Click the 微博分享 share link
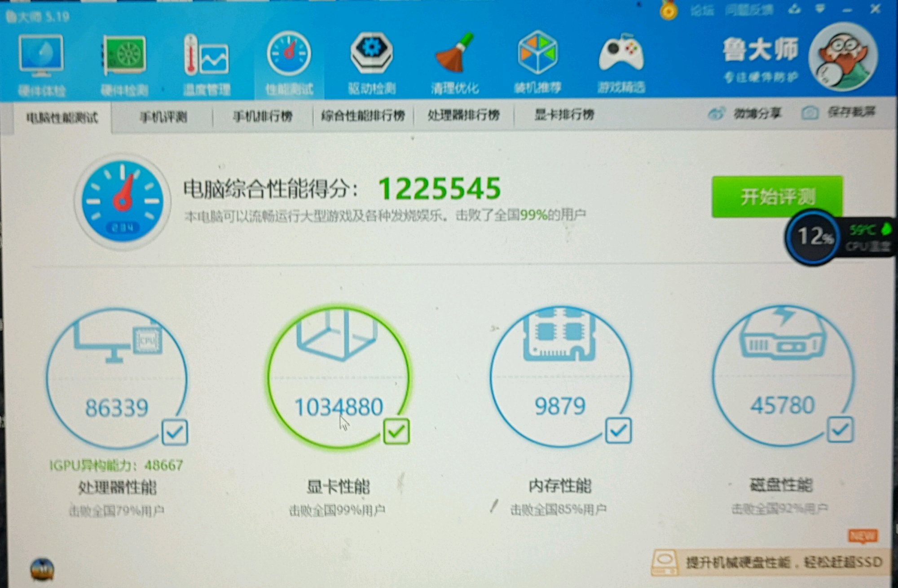 point(757,113)
